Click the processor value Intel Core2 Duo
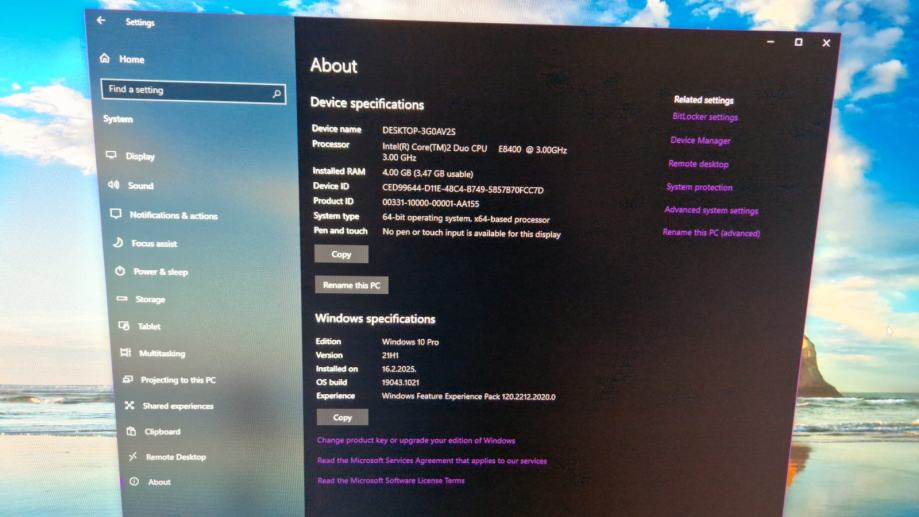Image resolution: width=919 pixels, height=517 pixels. pos(475,153)
